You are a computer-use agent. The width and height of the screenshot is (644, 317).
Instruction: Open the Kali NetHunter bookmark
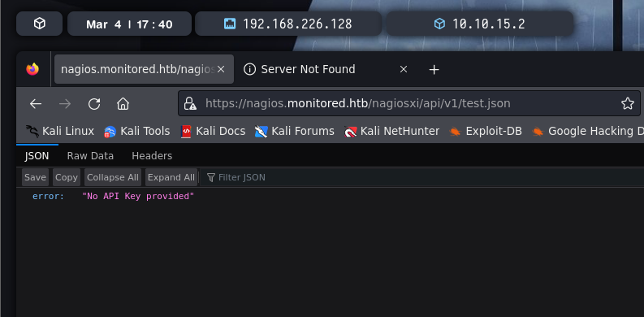point(391,131)
